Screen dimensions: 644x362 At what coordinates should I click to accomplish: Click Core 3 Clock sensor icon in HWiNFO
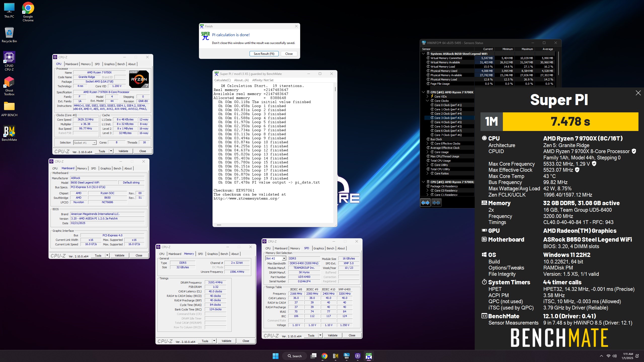pyautogui.click(x=432, y=118)
